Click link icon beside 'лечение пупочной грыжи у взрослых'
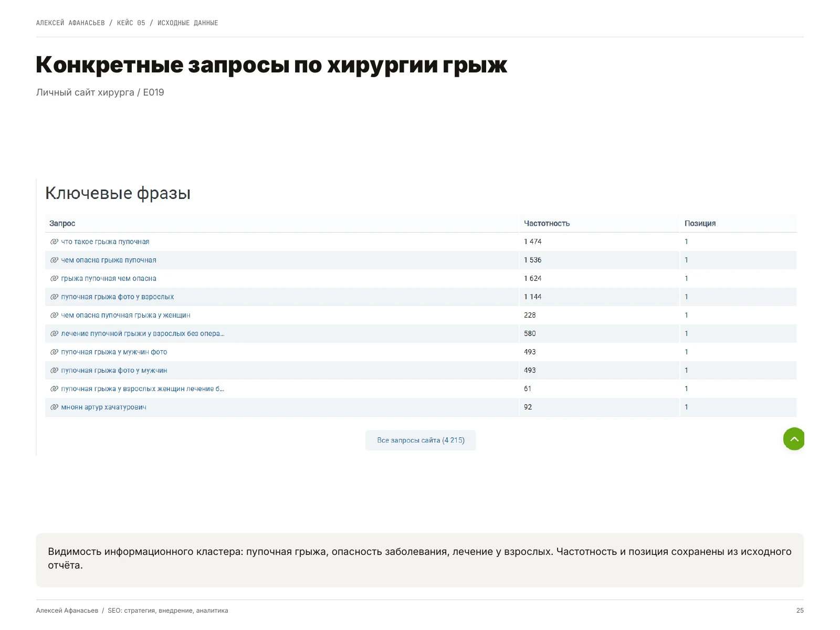Image resolution: width=840 pixels, height=630 pixels. 54,333
